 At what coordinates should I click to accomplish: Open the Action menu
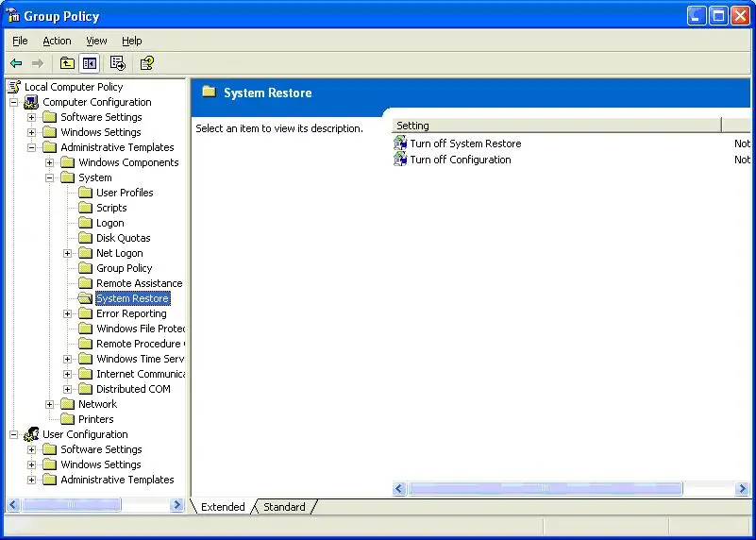57,41
